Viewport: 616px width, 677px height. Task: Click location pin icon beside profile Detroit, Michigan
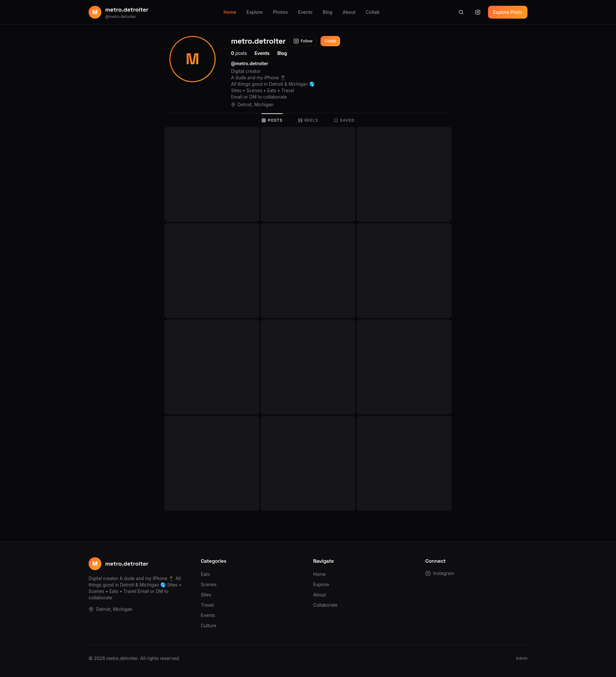pyautogui.click(x=233, y=105)
